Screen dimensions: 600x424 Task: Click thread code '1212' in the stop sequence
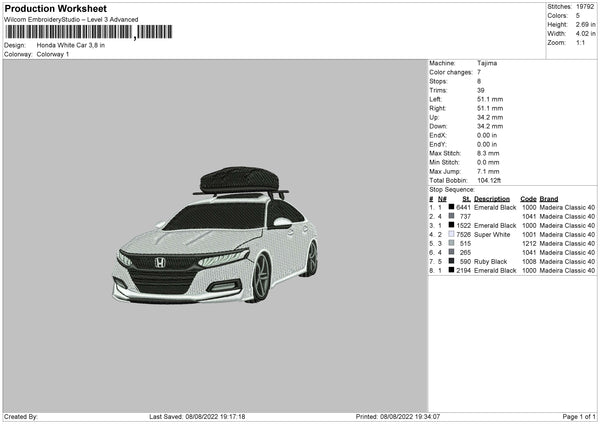(x=529, y=244)
